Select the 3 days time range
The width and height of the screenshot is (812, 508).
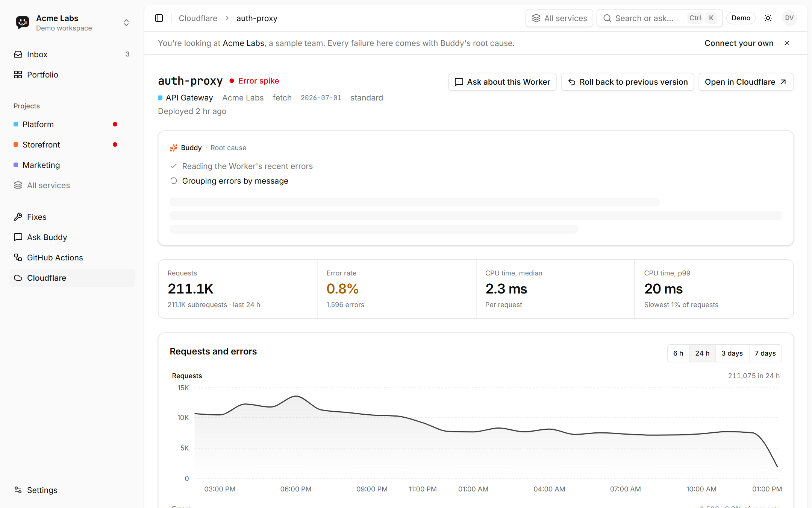732,353
